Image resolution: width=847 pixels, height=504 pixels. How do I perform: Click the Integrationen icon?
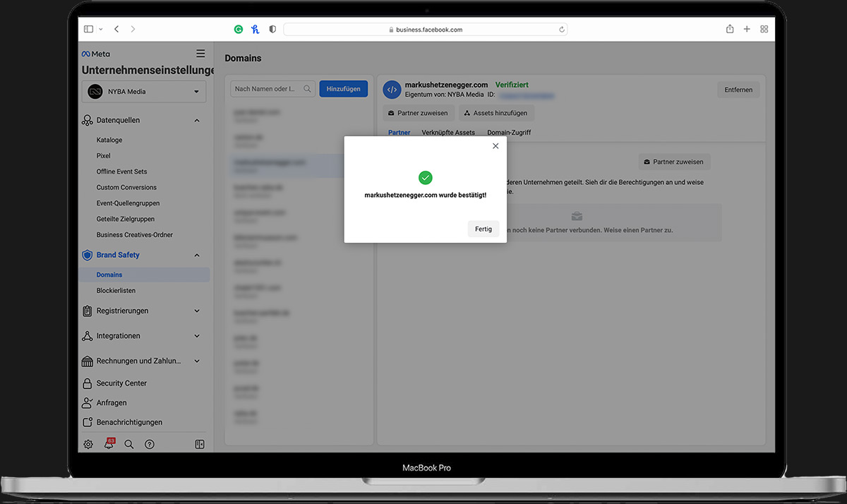[x=88, y=336]
